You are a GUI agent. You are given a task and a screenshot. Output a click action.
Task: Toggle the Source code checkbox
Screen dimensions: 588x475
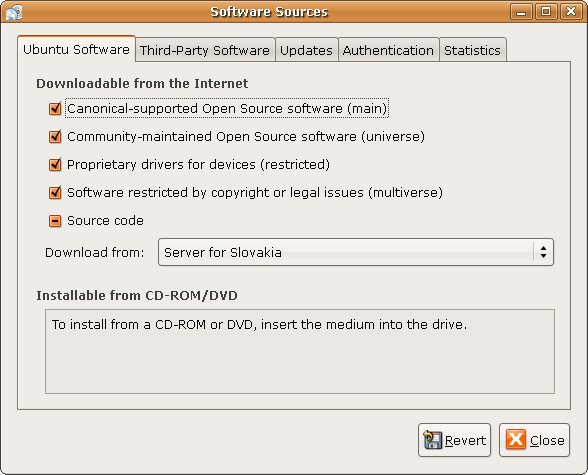(x=55, y=221)
